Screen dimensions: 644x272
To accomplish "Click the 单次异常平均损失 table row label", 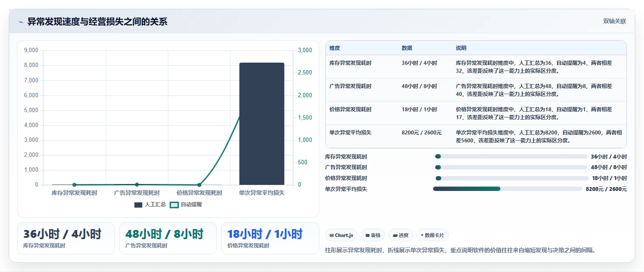I will (x=351, y=132).
